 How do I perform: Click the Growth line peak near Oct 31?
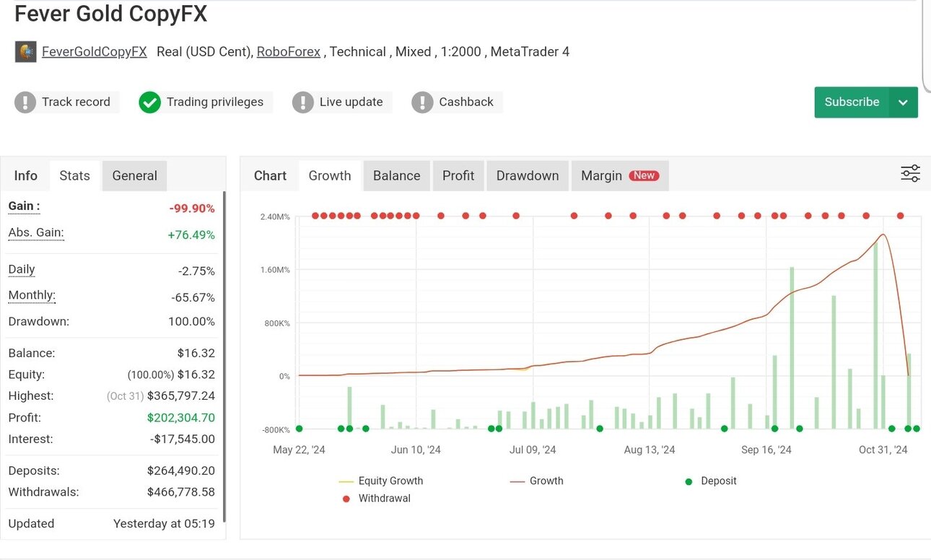point(883,235)
